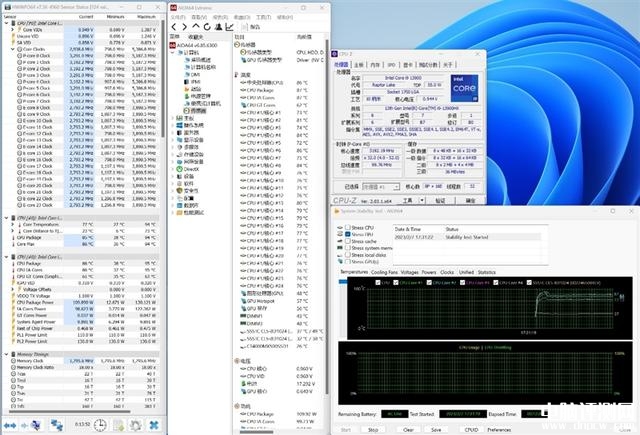Select 超频 overclock item in AIDA64 tree
This screenshot has width=640, height=435.
(191, 89)
